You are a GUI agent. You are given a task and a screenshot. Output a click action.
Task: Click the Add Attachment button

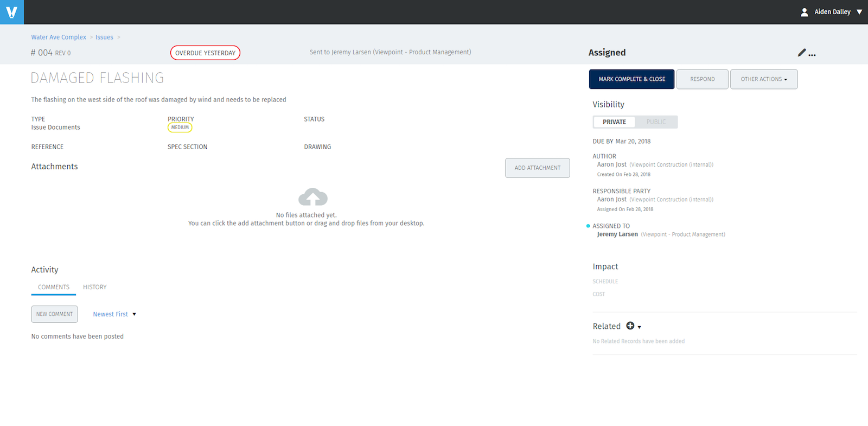click(x=538, y=168)
